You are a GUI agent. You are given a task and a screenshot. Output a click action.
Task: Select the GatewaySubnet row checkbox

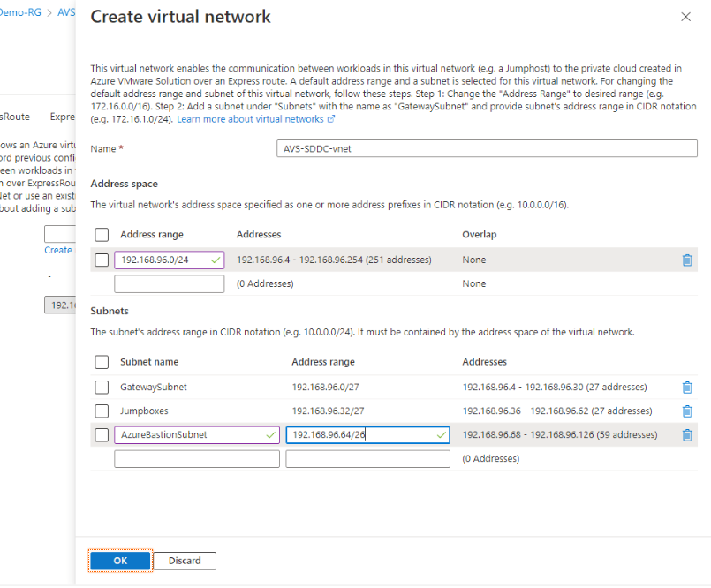point(101,387)
